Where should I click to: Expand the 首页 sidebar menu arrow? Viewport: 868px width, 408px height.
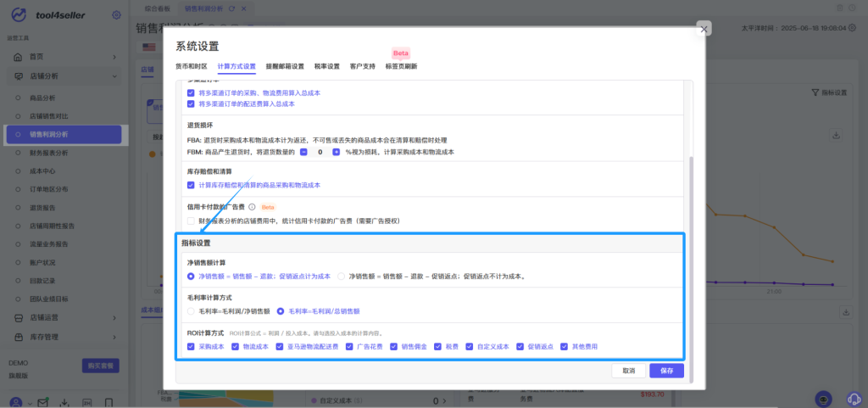114,57
